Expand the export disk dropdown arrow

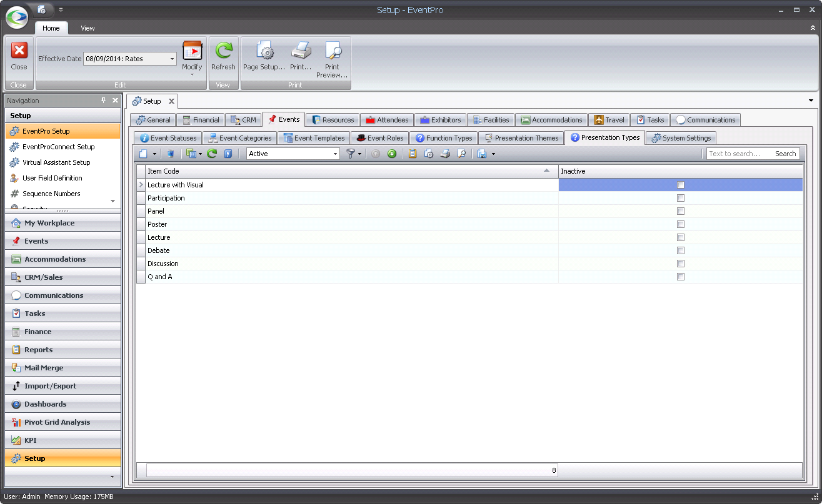493,154
